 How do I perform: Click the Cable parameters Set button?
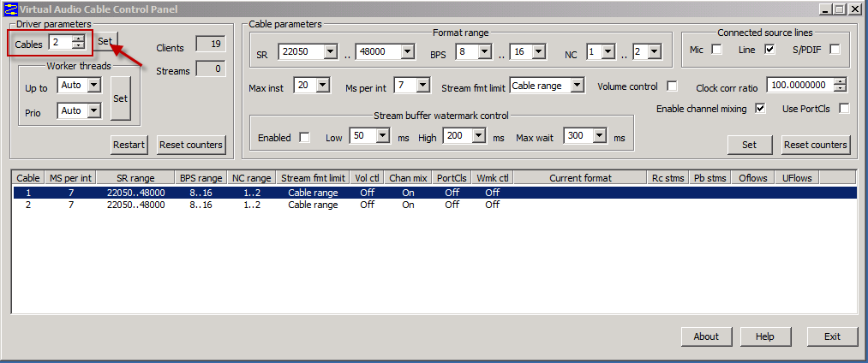[x=749, y=145]
